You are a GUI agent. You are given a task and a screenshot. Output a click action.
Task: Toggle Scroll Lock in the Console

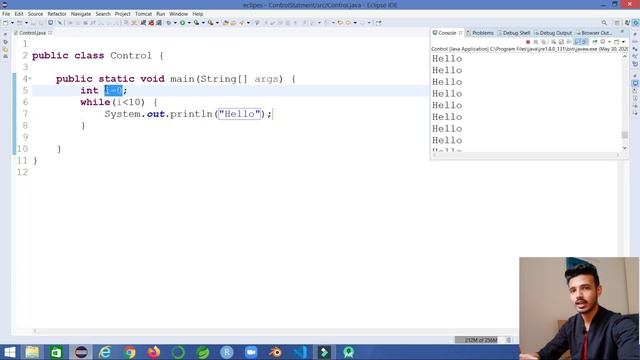[561, 42]
